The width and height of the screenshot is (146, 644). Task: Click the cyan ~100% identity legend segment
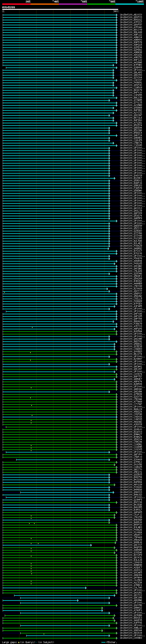pyautogui.click(x=130, y=4)
